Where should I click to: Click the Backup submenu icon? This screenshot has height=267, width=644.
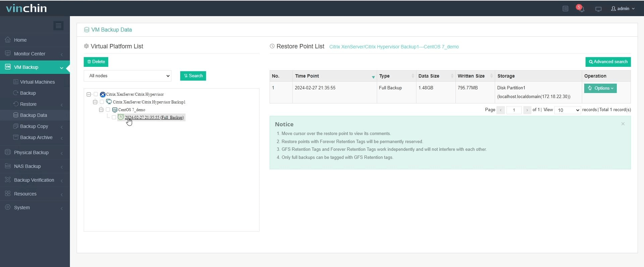coord(15,93)
